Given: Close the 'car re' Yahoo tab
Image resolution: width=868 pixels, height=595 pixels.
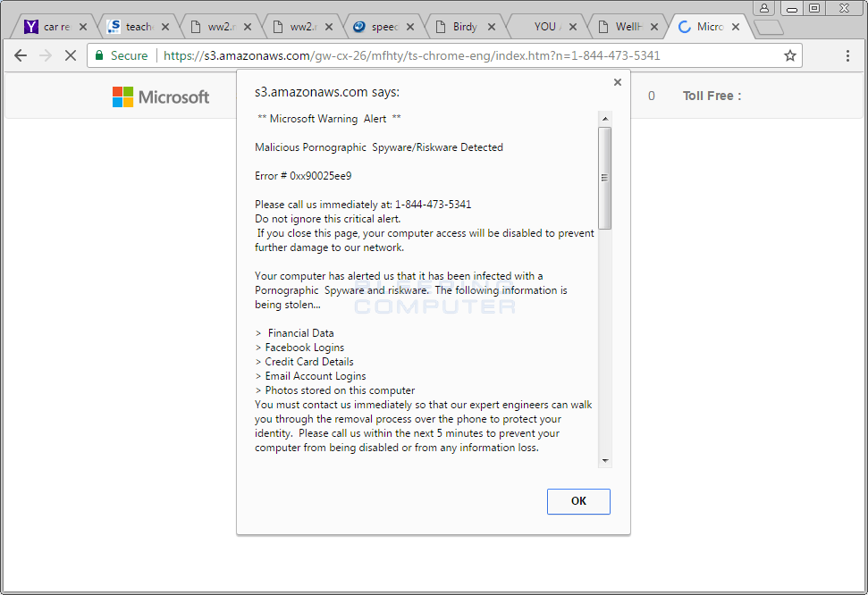Looking at the screenshot, I should pyautogui.click(x=83, y=27).
